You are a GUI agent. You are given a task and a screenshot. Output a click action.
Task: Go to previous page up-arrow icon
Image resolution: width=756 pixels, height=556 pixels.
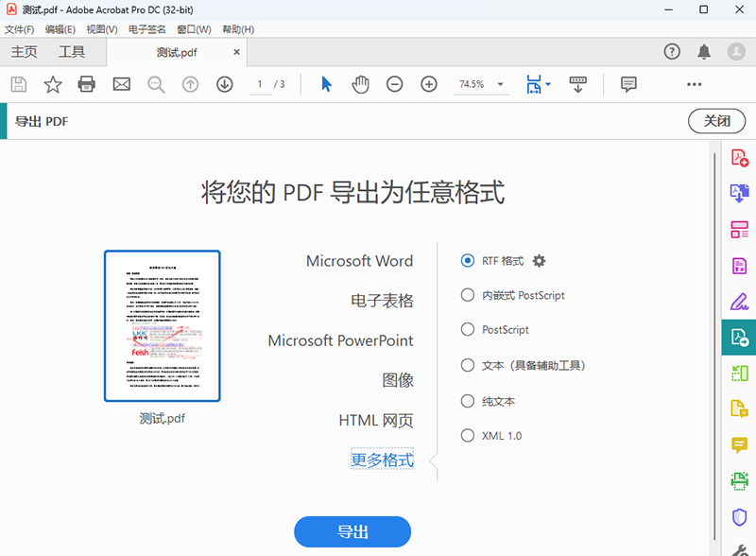[x=191, y=84]
